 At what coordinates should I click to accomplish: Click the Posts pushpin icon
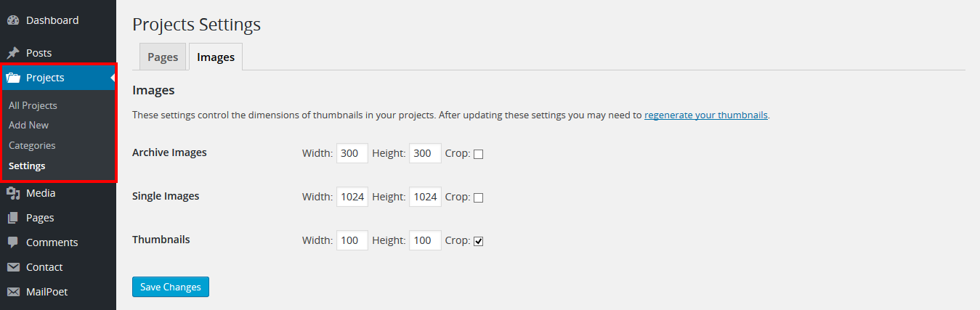(13, 53)
